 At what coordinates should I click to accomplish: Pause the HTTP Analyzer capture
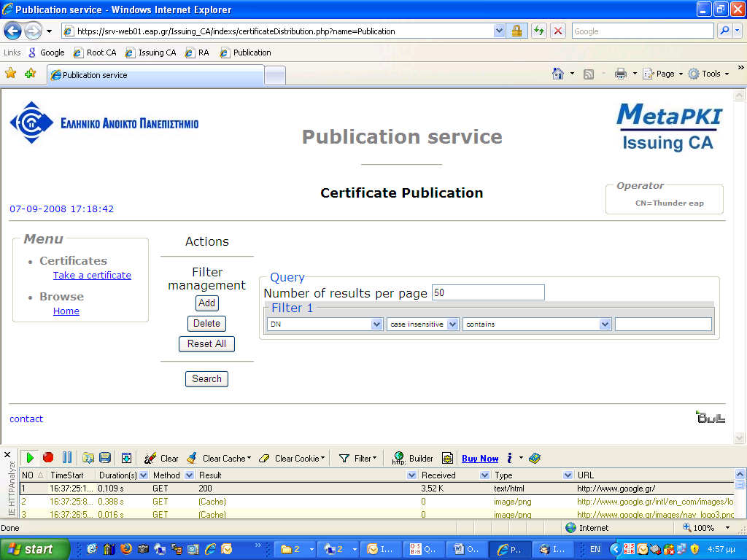pyautogui.click(x=67, y=458)
